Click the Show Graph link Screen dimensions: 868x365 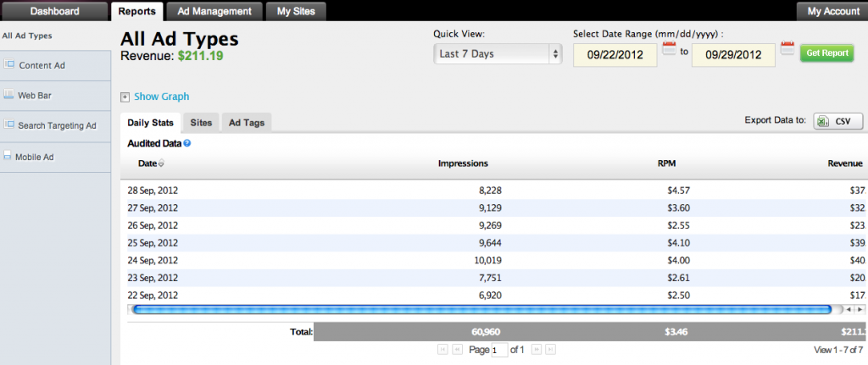click(162, 97)
